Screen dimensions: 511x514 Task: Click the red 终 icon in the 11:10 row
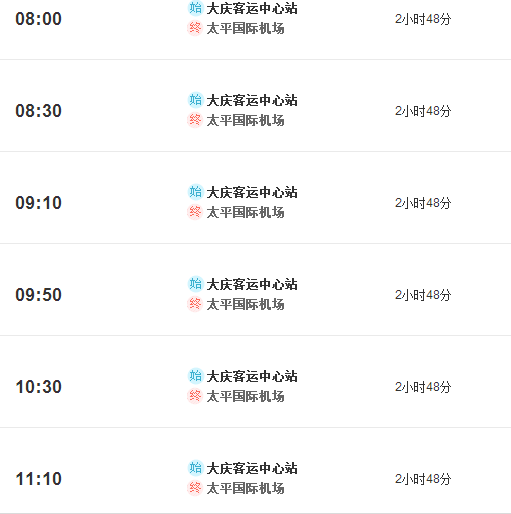195,488
